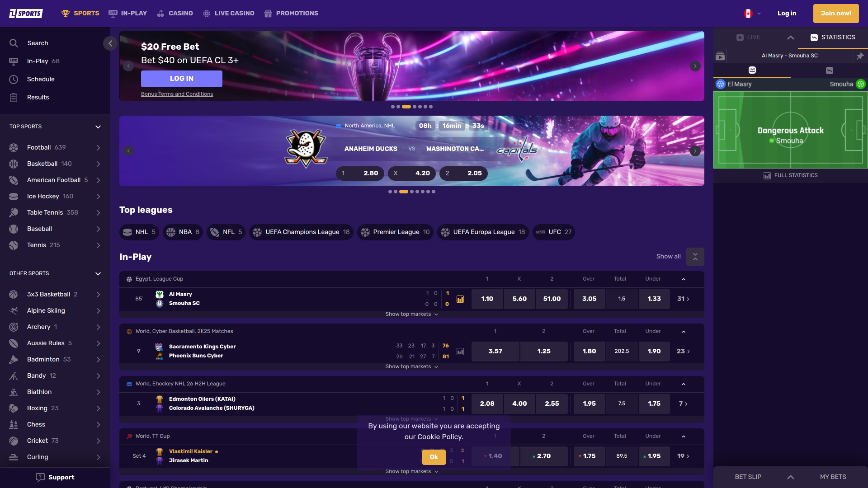Collapse the Egypt League Cup section
868x488 pixels.
coord(684,279)
